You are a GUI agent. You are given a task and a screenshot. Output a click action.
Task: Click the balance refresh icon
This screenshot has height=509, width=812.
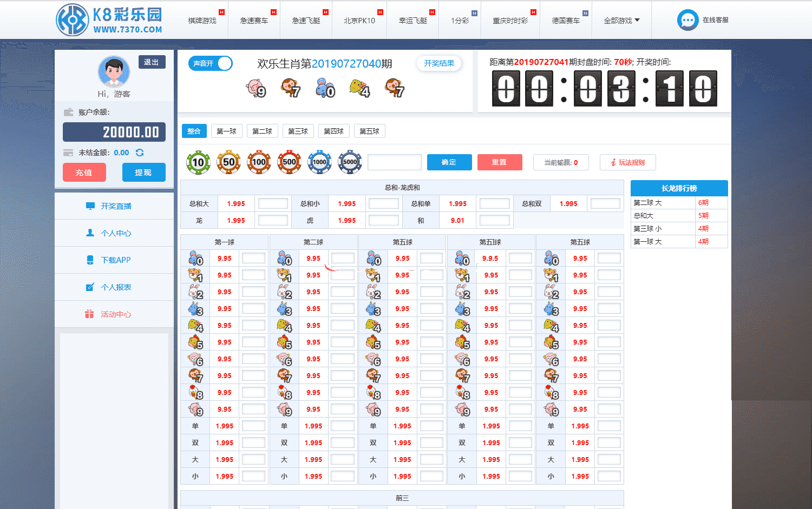pyautogui.click(x=140, y=153)
